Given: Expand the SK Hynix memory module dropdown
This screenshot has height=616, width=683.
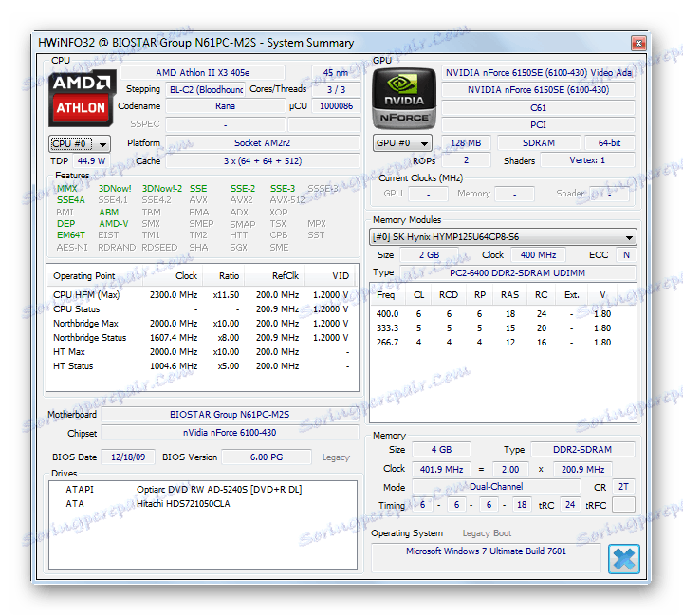Looking at the screenshot, I should (503, 237).
